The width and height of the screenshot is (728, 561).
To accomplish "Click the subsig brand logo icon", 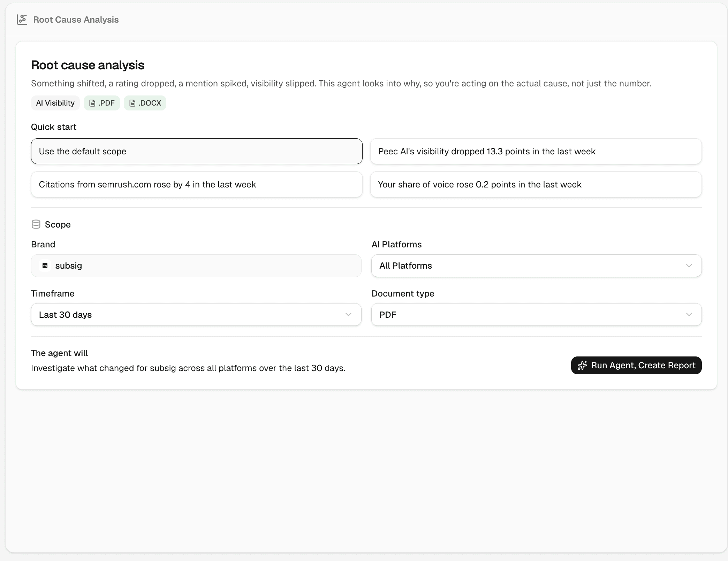I will tap(45, 266).
